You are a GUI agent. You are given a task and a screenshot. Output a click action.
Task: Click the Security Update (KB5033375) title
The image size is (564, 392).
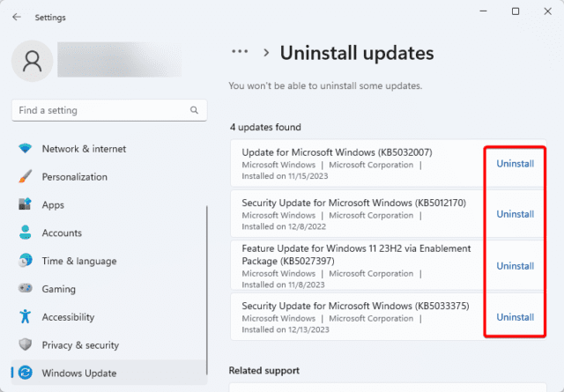355,306
